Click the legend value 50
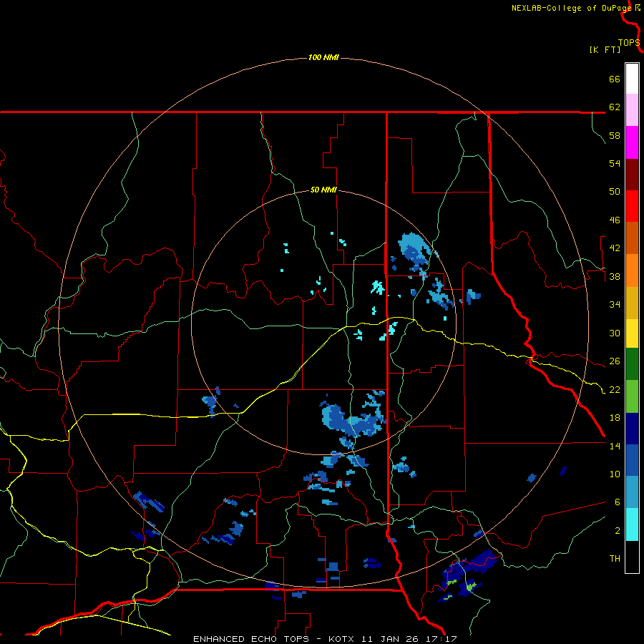The image size is (644, 644). click(615, 192)
